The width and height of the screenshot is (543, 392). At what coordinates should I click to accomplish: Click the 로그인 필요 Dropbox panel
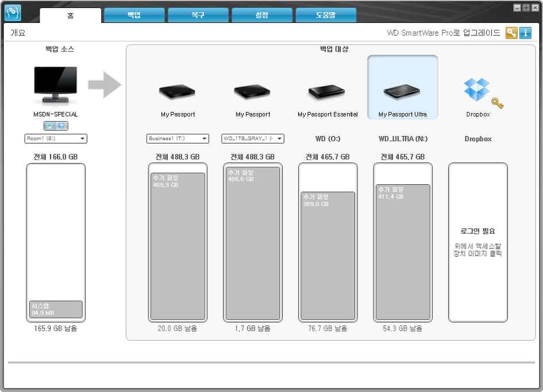478,243
